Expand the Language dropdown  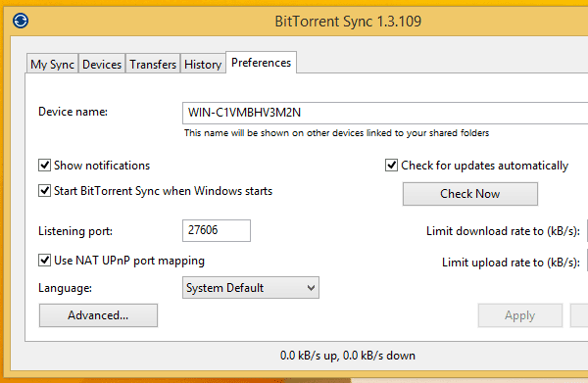[x=251, y=287]
